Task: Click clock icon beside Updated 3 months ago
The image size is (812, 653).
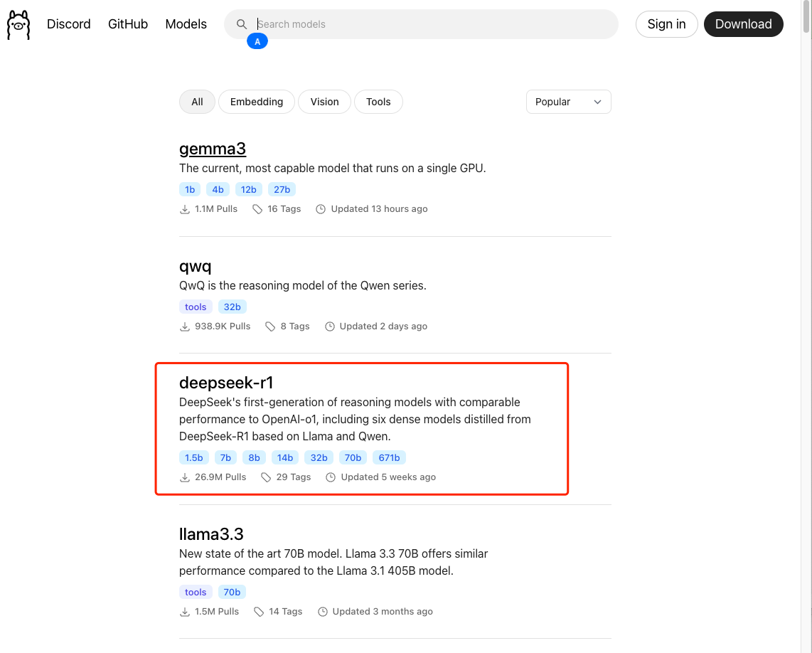Action: 323,612
